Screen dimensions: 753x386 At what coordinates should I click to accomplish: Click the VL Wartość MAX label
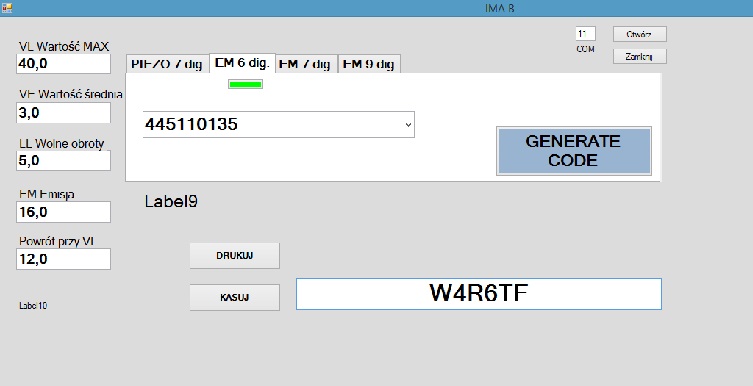[x=64, y=47]
